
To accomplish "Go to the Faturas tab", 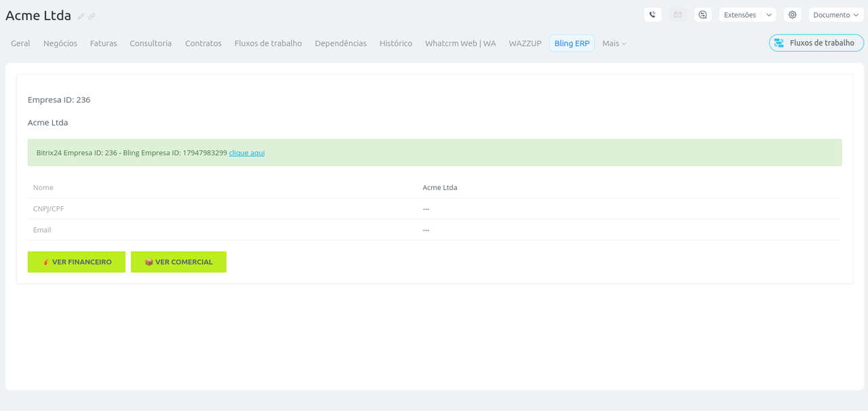I will [x=103, y=43].
